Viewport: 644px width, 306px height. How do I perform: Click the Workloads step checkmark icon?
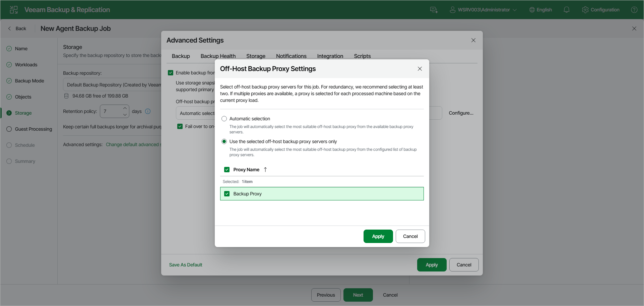pos(9,65)
